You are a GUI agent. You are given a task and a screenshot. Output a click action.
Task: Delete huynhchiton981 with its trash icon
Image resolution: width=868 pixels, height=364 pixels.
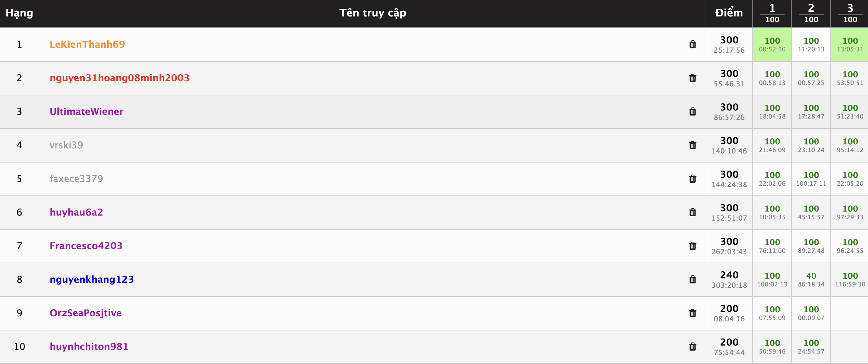pyautogui.click(x=693, y=347)
